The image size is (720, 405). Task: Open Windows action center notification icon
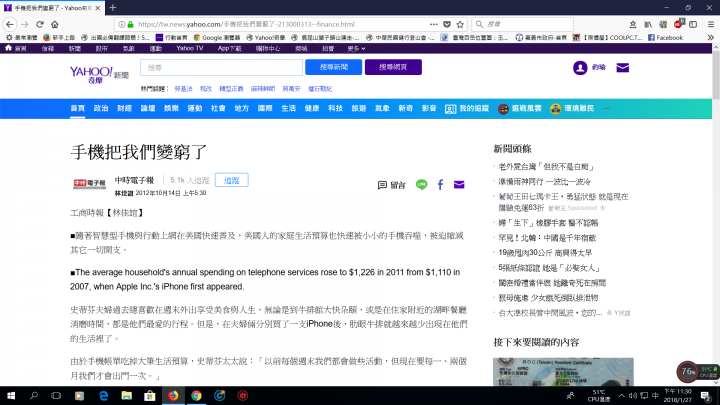[706, 395]
